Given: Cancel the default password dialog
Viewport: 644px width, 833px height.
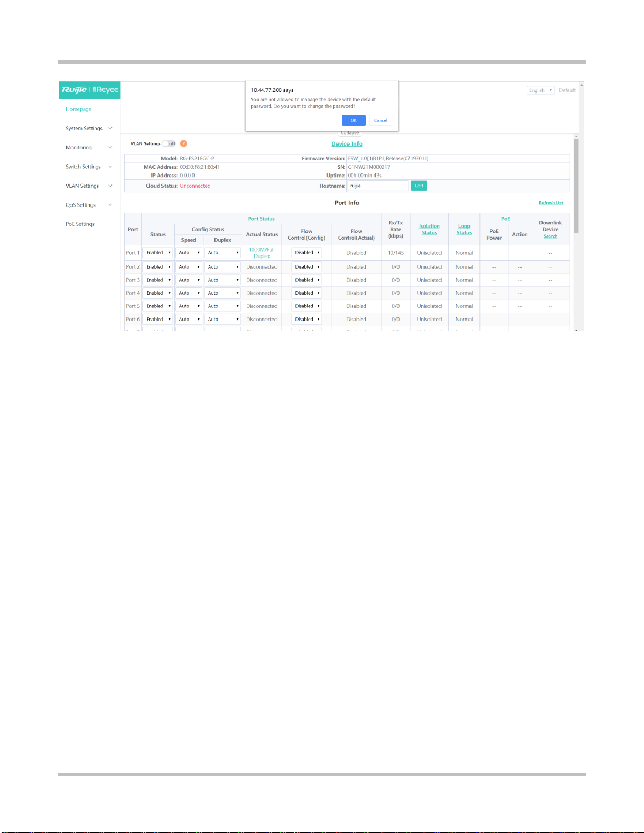Looking at the screenshot, I should coord(381,120).
